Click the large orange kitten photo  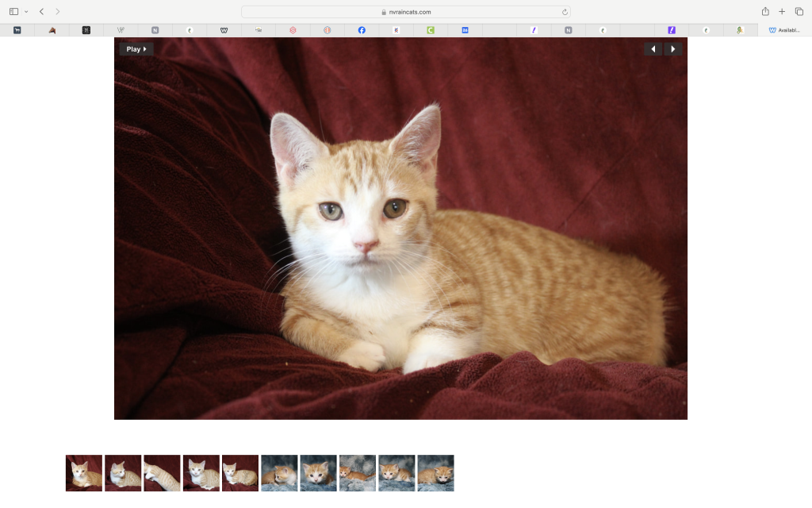pyautogui.click(x=400, y=229)
